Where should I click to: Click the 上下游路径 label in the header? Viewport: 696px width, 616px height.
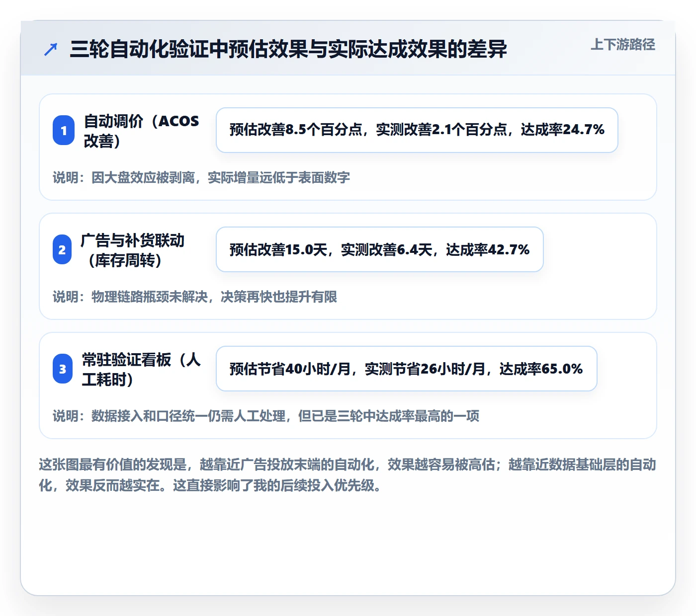[x=623, y=45]
